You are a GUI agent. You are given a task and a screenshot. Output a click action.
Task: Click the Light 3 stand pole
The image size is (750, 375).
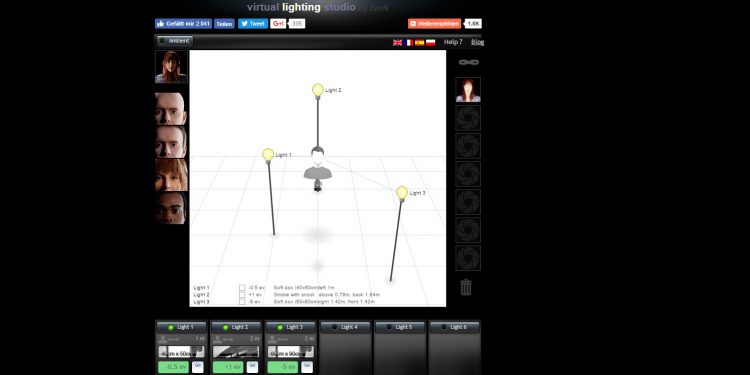point(397,241)
